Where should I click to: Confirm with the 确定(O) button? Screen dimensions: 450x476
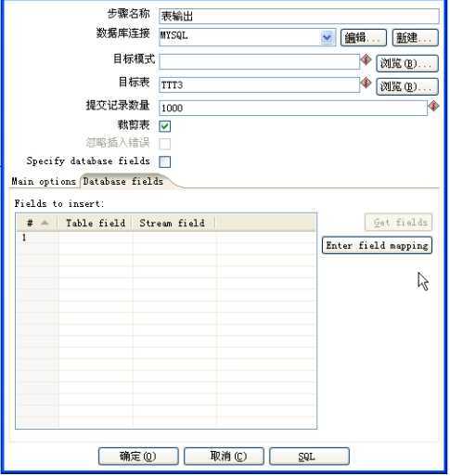coord(139,457)
